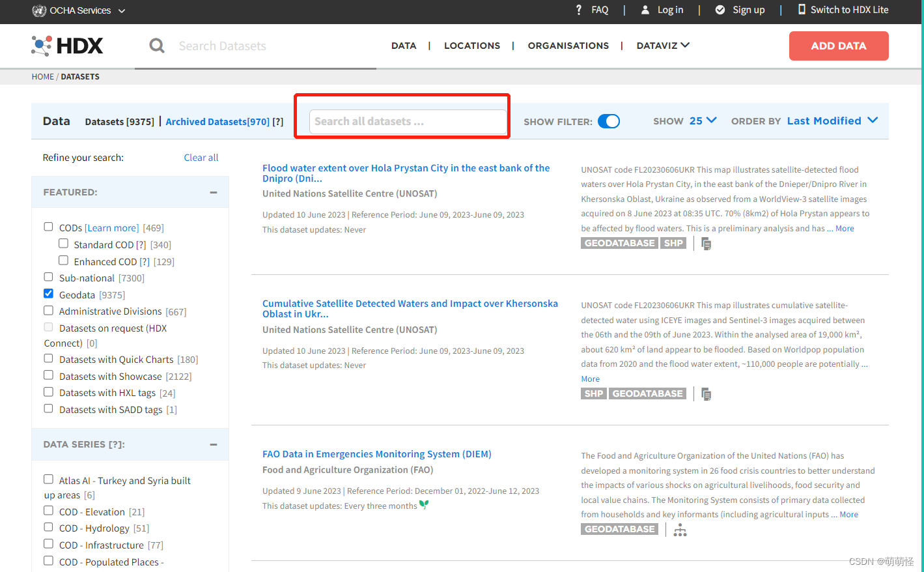Click the Switch to HDX Lite phone icon
Viewport: 924px width, 572px height.
point(802,9)
